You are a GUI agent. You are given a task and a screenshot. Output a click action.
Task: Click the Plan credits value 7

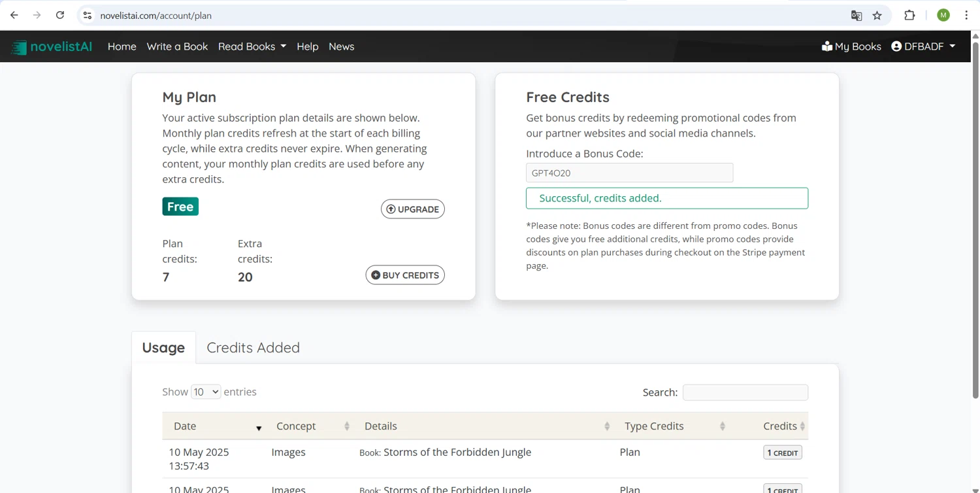tap(166, 277)
